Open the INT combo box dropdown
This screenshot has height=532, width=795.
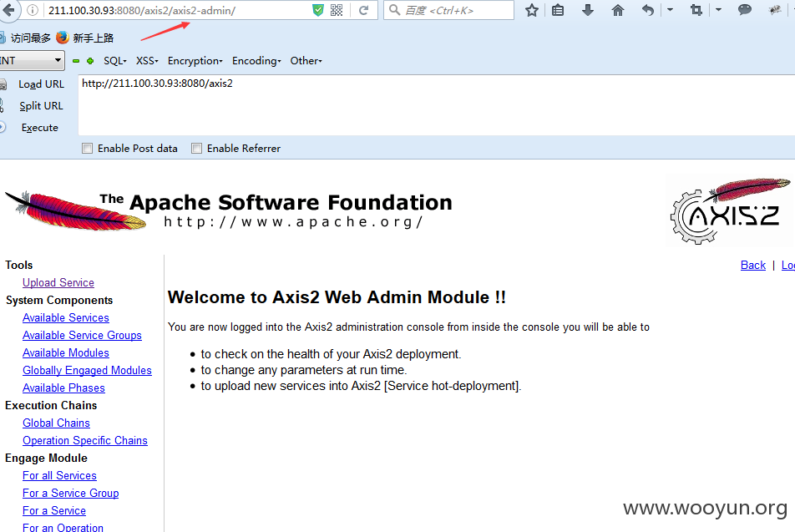point(32,61)
